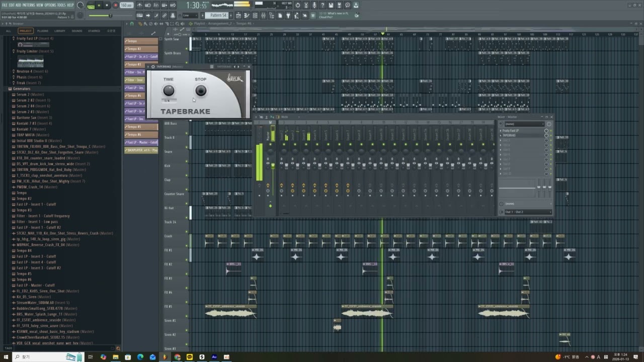
Task: Open the Playlist view icon
Action: [238, 15]
